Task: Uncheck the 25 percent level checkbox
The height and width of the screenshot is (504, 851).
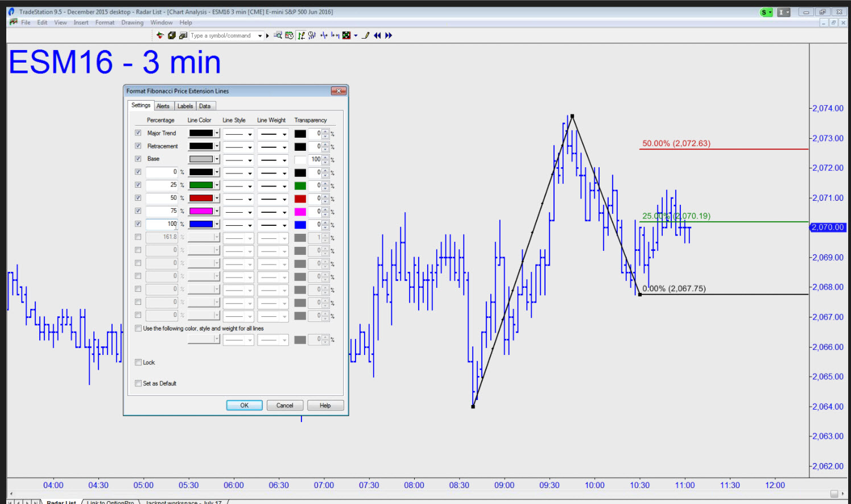Action: tap(138, 185)
